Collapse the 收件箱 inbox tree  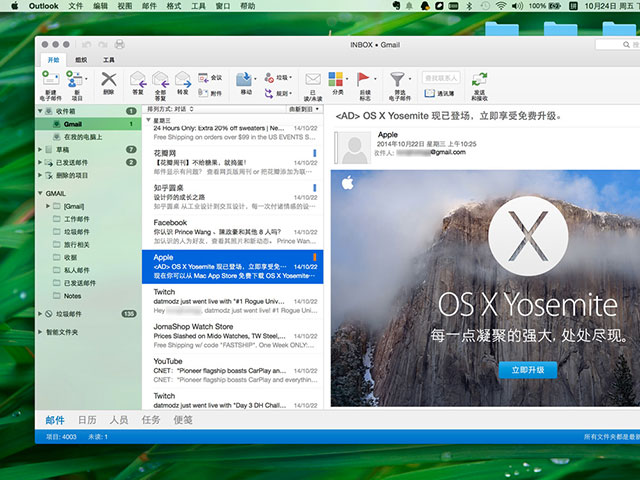click(40, 111)
